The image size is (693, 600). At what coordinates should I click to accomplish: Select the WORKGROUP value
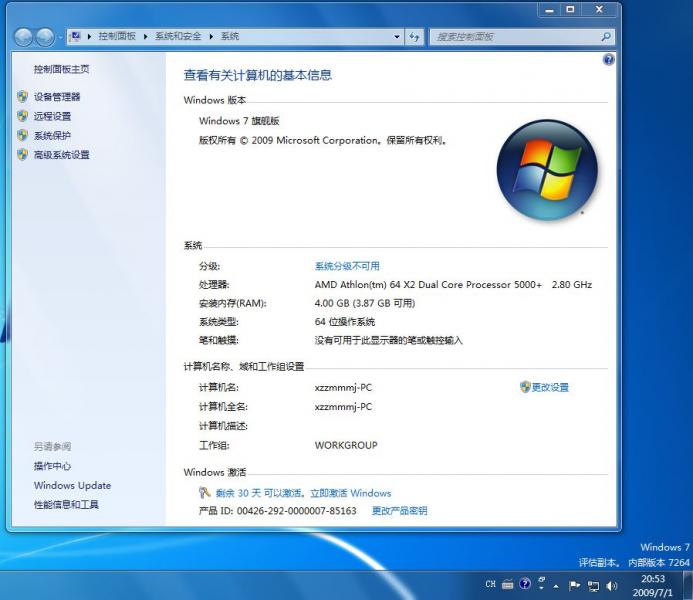tap(346, 445)
